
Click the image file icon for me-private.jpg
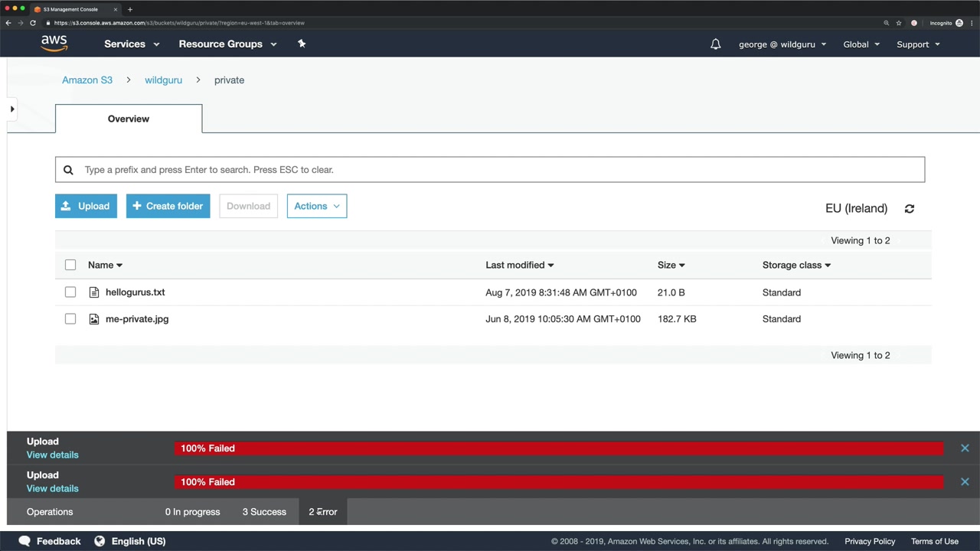pos(94,319)
